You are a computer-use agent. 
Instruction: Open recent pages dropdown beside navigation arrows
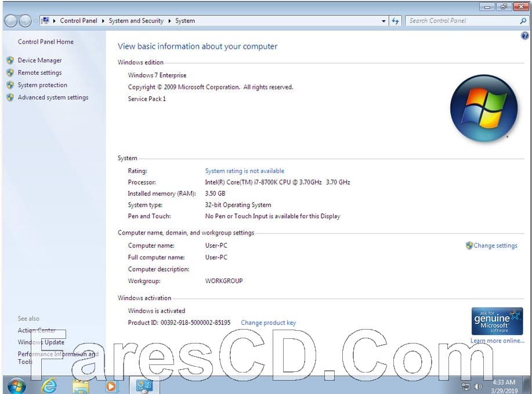coord(35,21)
